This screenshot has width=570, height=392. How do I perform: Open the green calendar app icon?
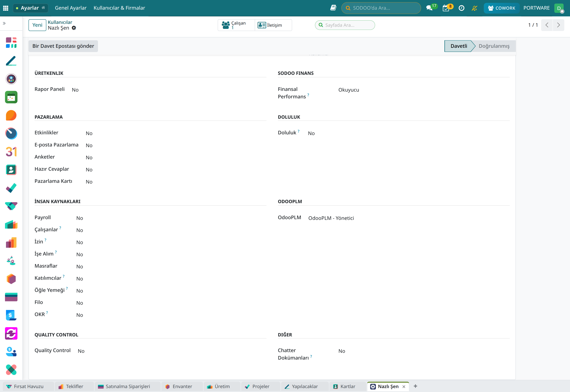(x=11, y=97)
